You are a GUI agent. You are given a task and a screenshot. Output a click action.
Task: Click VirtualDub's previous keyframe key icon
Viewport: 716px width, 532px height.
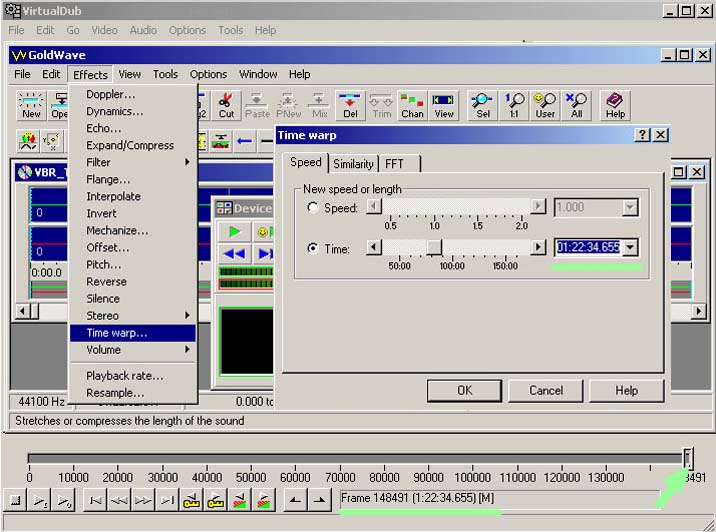(191, 500)
